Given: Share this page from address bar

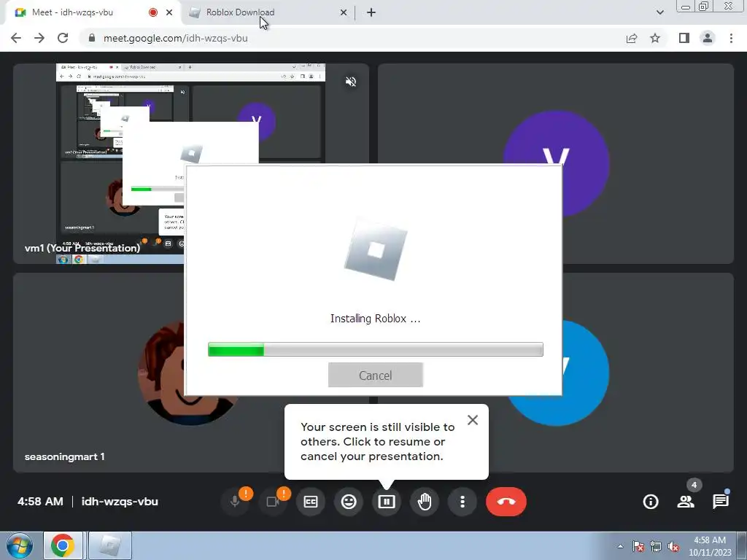Looking at the screenshot, I should click(632, 38).
